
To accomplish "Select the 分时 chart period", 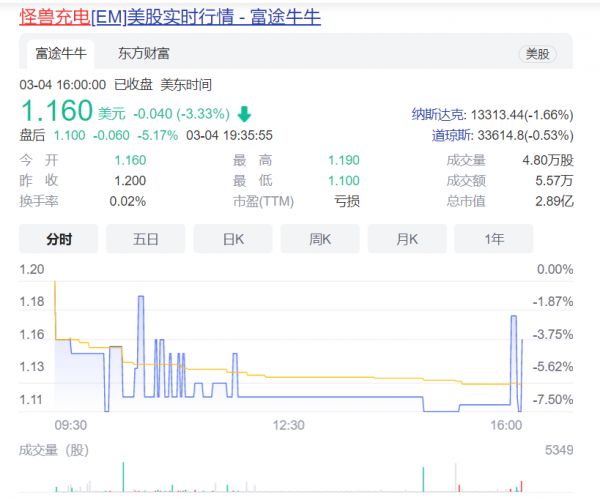I will [x=59, y=238].
